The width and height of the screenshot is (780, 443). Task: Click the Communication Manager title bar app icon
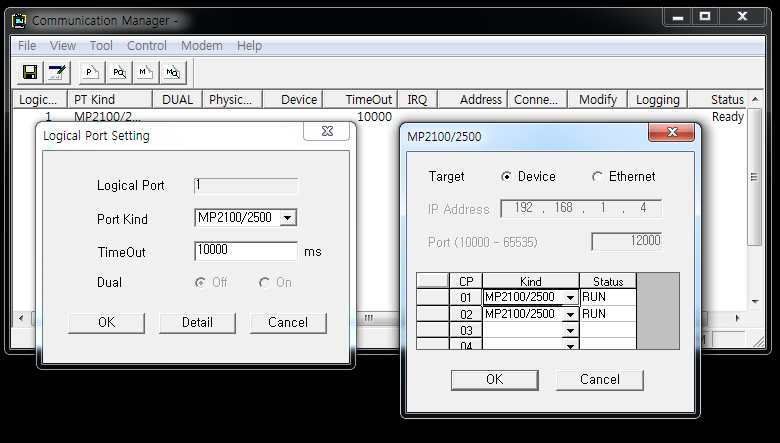click(19, 20)
